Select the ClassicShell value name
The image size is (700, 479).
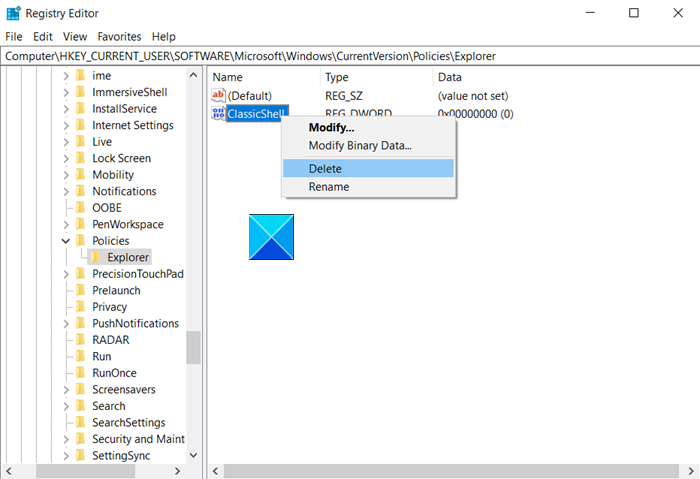pyautogui.click(x=257, y=113)
